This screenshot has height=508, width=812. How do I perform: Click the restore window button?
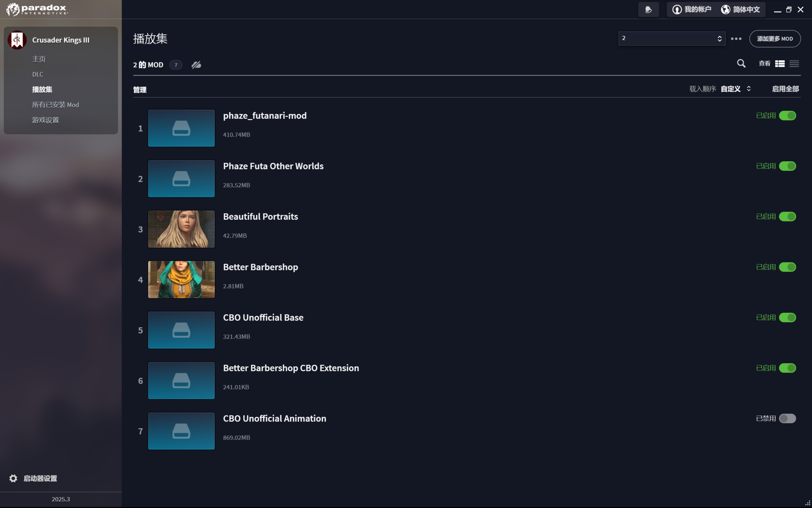(789, 9)
